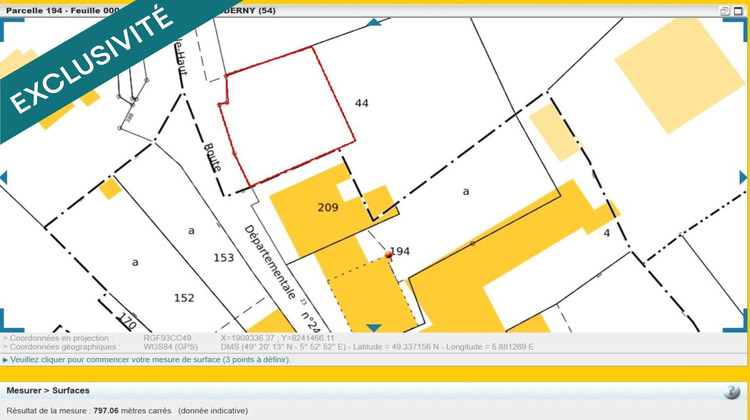Pan the map north with top arrow
This screenshot has height=420, width=750.
(x=373, y=22)
